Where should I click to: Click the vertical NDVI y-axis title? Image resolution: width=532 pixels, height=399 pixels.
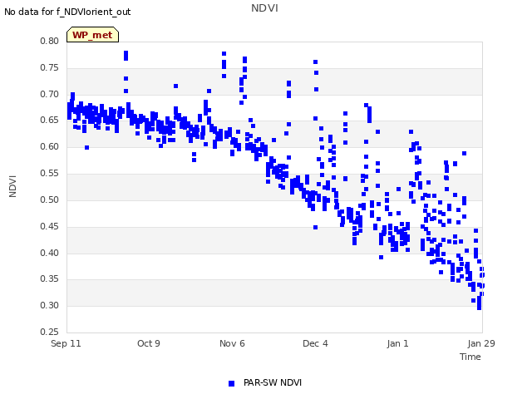(x=13, y=186)
